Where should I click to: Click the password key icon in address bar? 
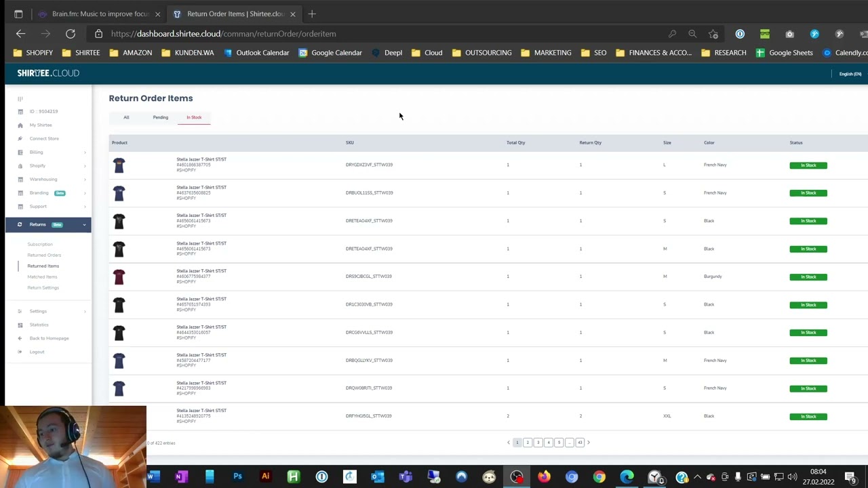pyautogui.click(x=672, y=34)
